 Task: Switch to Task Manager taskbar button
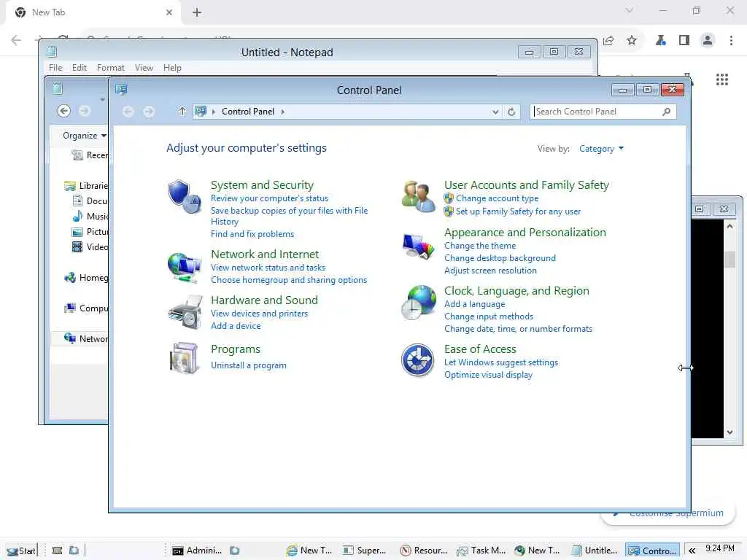tap(481, 551)
